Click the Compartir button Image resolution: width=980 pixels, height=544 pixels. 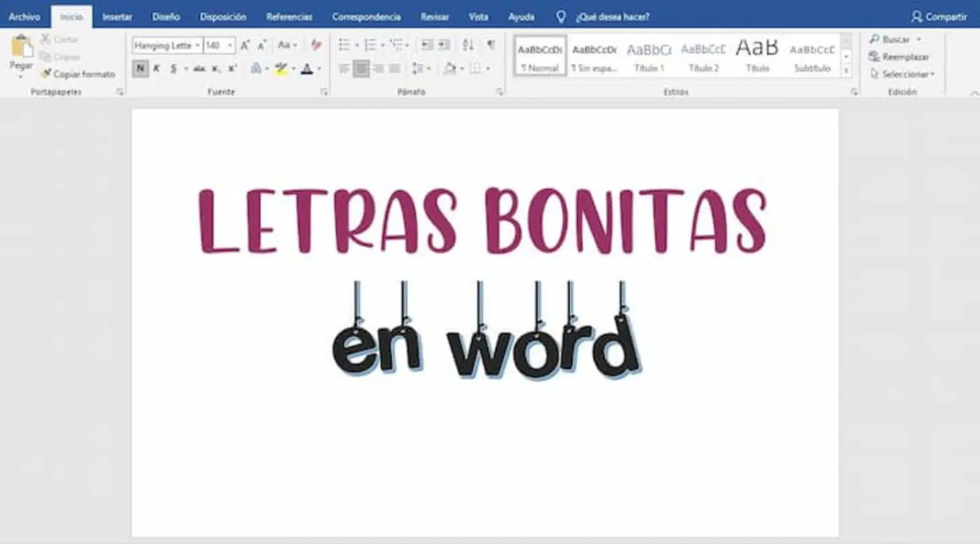pos(939,17)
